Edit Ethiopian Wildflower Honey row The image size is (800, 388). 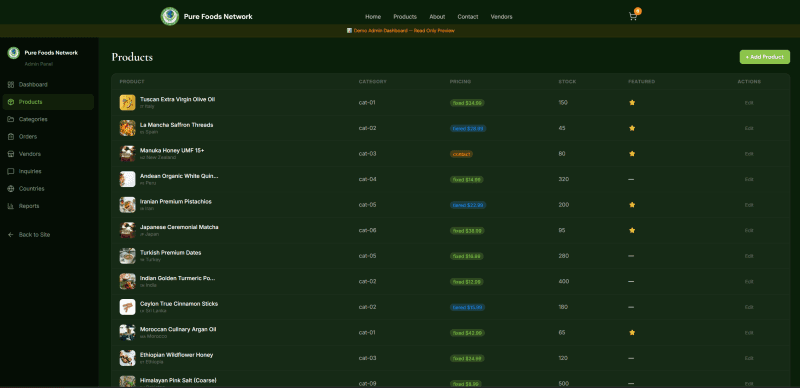tap(749, 358)
